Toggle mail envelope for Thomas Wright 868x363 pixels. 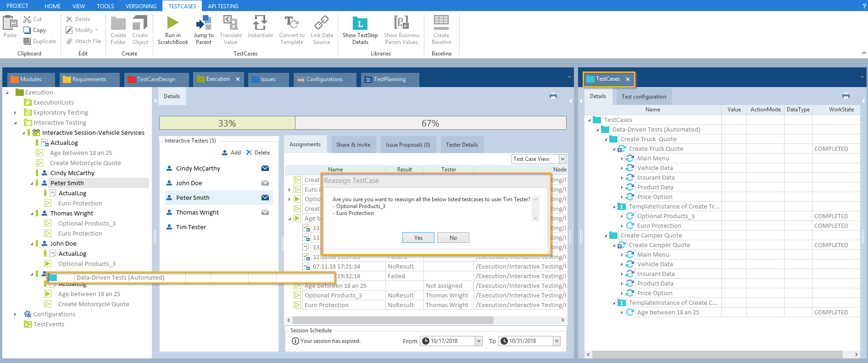pos(265,213)
